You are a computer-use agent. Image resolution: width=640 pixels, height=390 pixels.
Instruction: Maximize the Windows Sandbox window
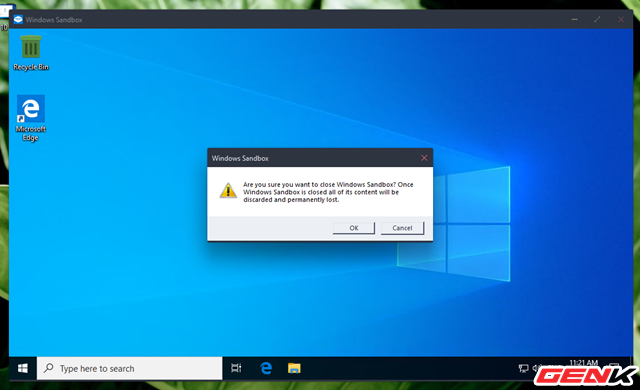[597, 20]
